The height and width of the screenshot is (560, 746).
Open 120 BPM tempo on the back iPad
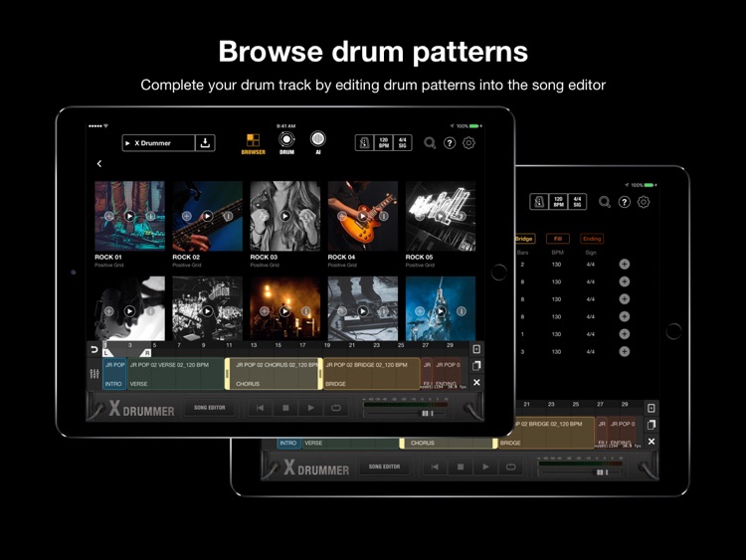558,202
